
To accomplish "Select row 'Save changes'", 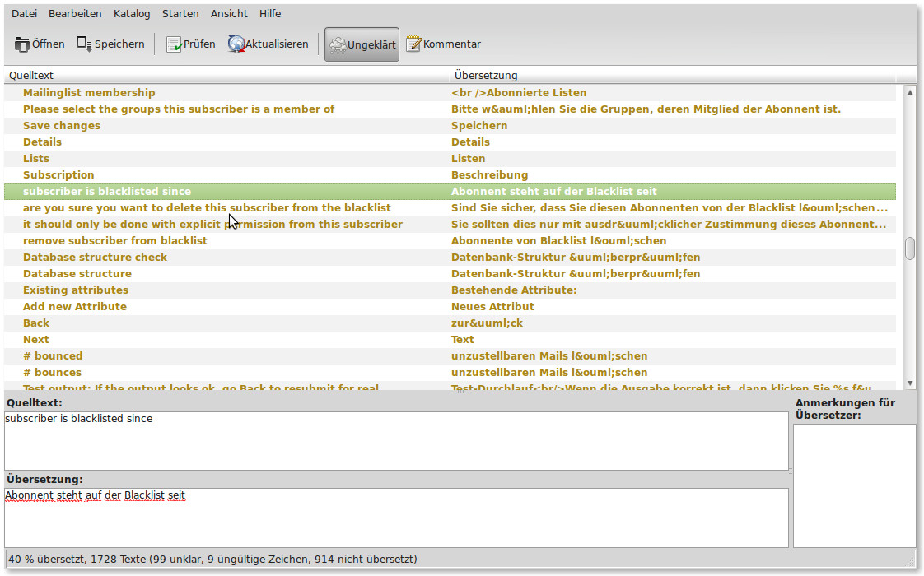I will click(450, 125).
